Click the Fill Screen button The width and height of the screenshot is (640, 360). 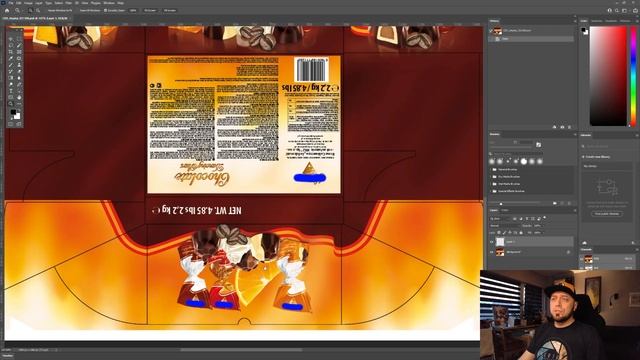[x=169, y=10]
